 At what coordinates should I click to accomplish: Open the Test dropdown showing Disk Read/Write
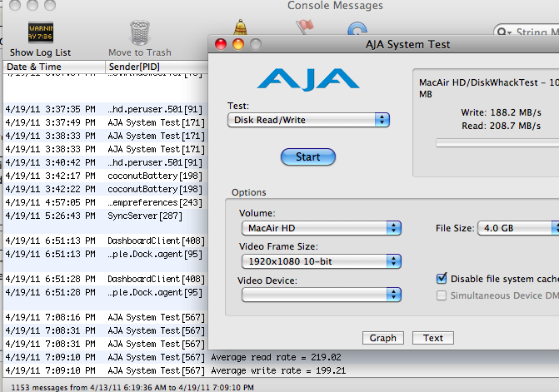[x=308, y=120]
